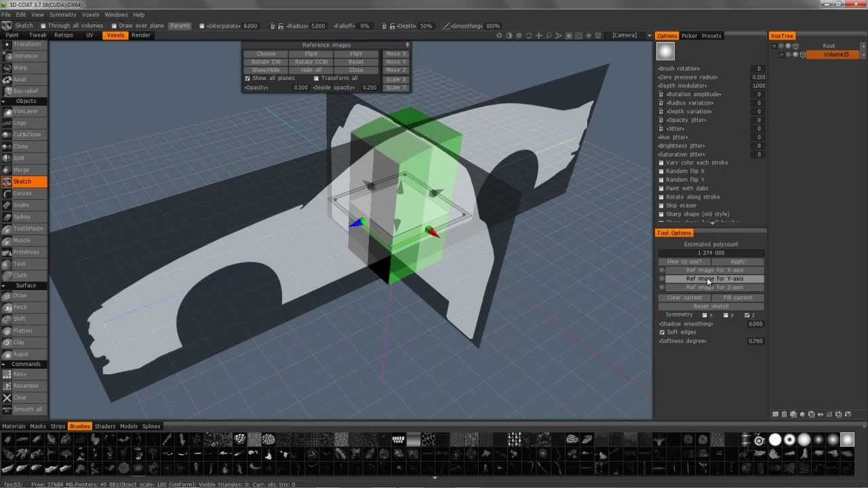Select the Text tool
This screenshot has width=868, height=488.
click(24, 264)
